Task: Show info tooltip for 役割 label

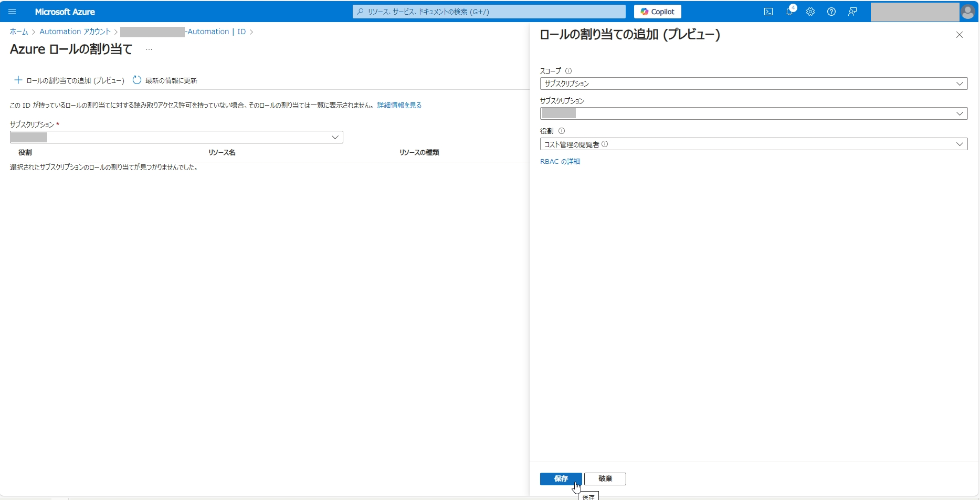Action: coord(562,131)
